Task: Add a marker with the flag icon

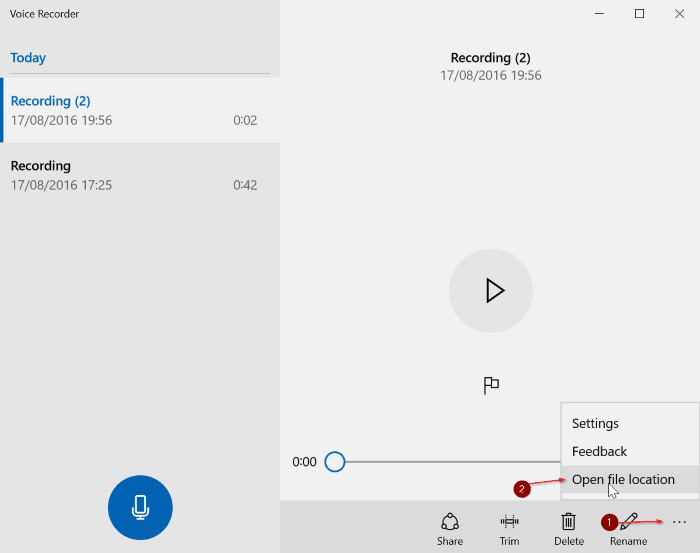Action: tap(491, 385)
